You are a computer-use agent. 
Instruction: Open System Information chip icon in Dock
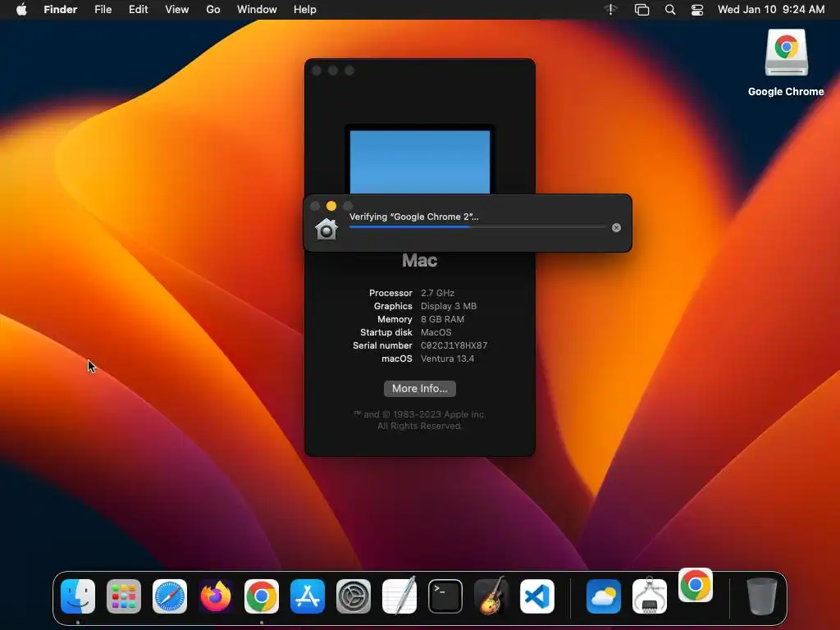click(650, 596)
